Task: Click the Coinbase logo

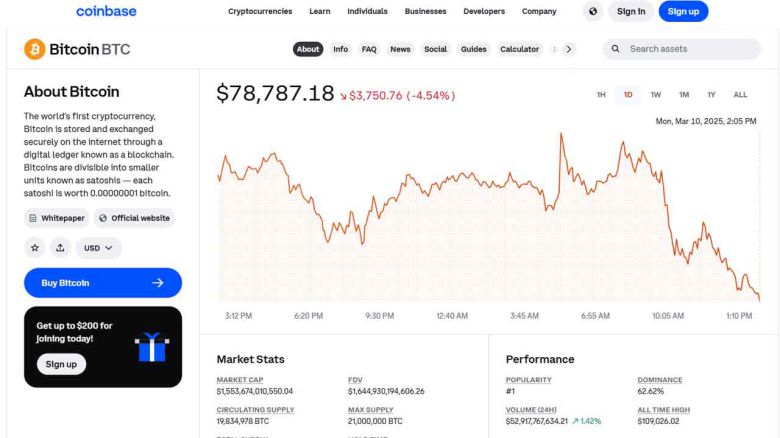Action: pyautogui.click(x=106, y=12)
